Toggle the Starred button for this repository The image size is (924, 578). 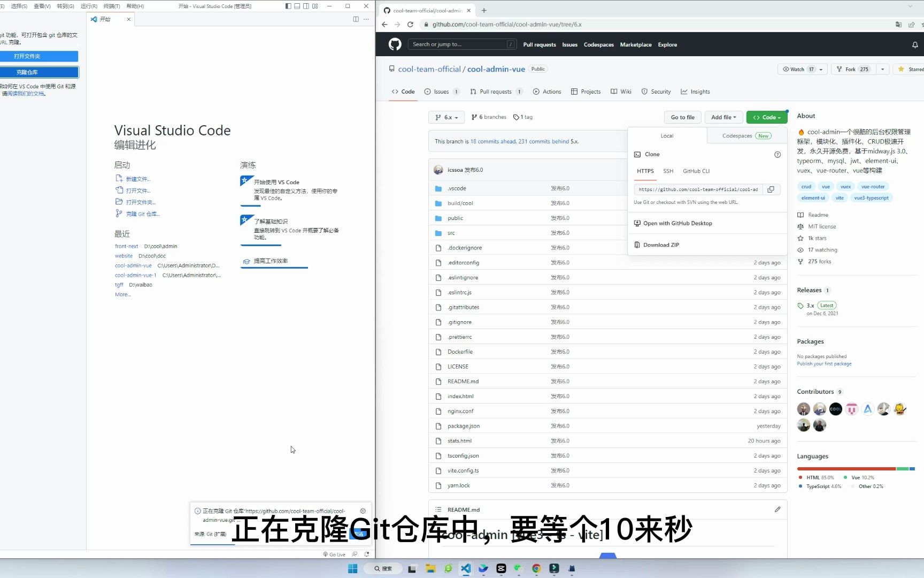click(x=911, y=69)
